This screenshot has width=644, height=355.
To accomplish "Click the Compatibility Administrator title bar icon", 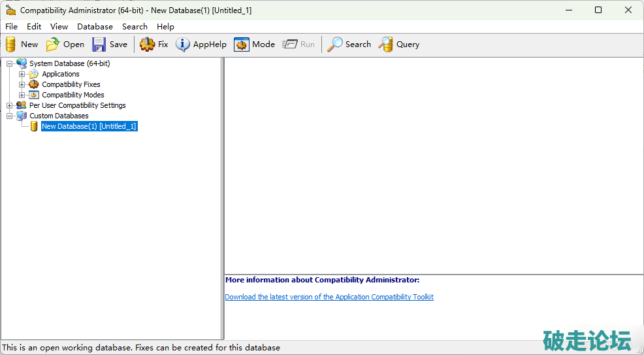I will pyautogui.click(x=10, y=10).
